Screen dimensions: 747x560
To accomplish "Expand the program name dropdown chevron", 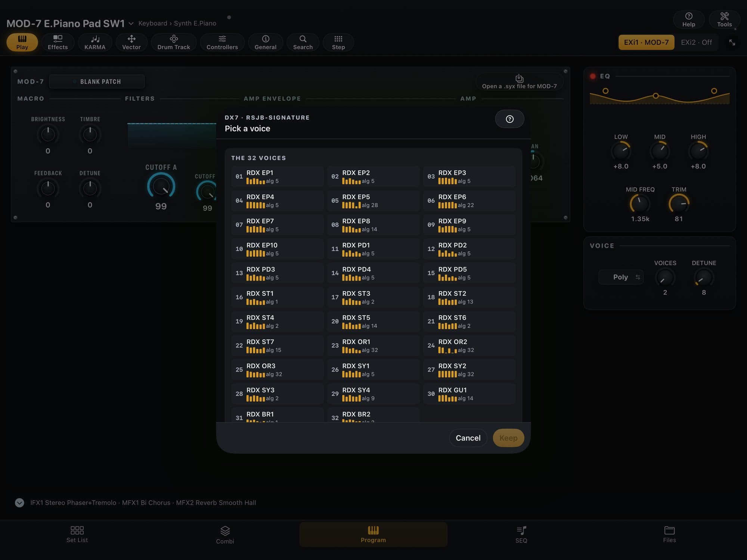I will click(131, 24).
